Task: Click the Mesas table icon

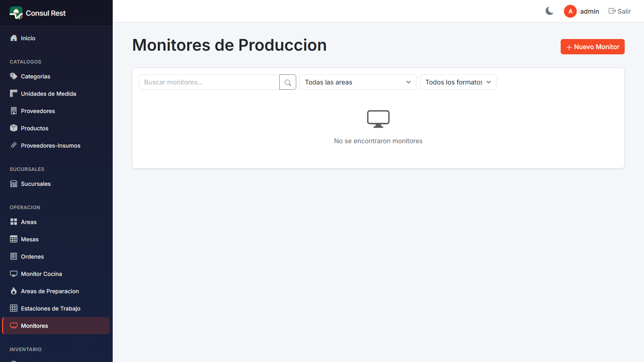Action: pos(14,239)
